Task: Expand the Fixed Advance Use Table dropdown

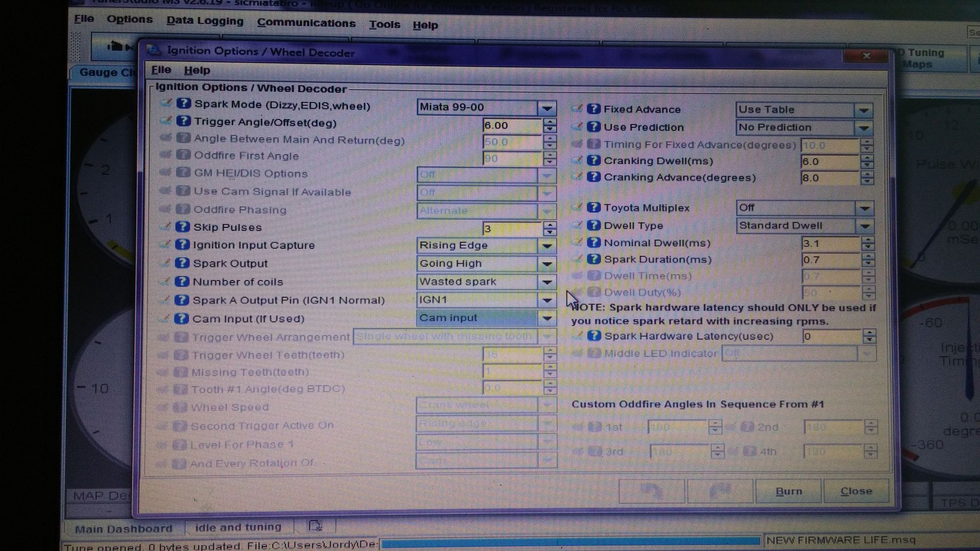Action: pyautogui.click(x=864, y=110)
